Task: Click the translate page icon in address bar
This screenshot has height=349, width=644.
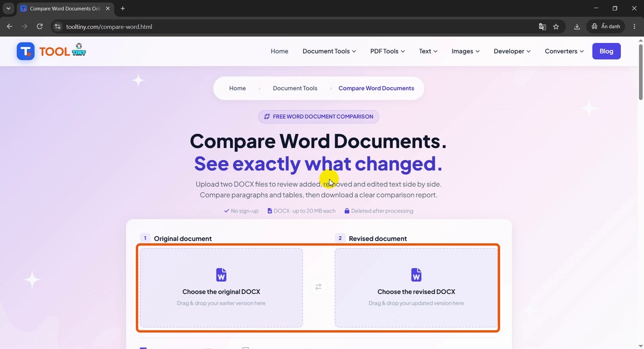Action: 543,26
